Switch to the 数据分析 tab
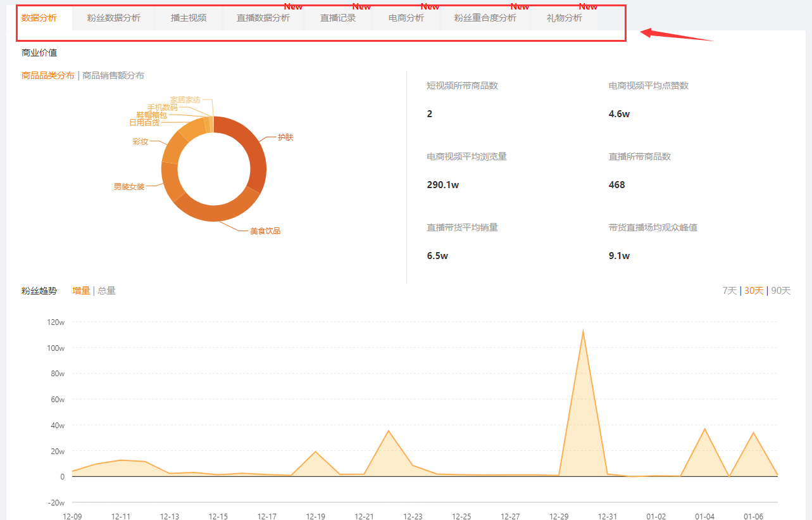 (x=39, y=18)
